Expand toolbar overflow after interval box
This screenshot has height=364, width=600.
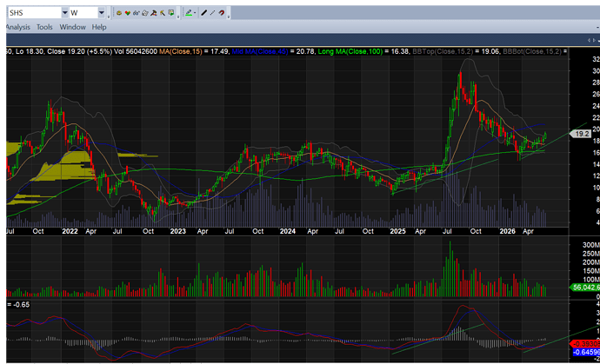(109, 14)
